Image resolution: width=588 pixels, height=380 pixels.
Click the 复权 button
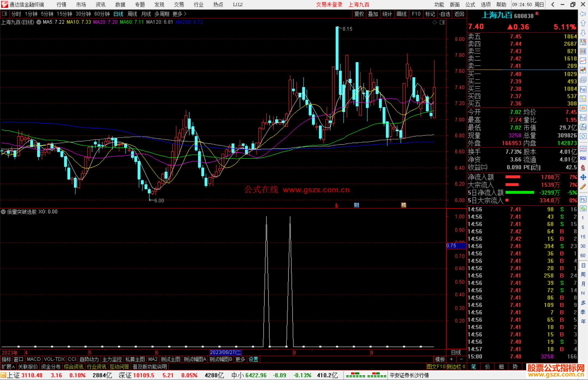(359, 14)
